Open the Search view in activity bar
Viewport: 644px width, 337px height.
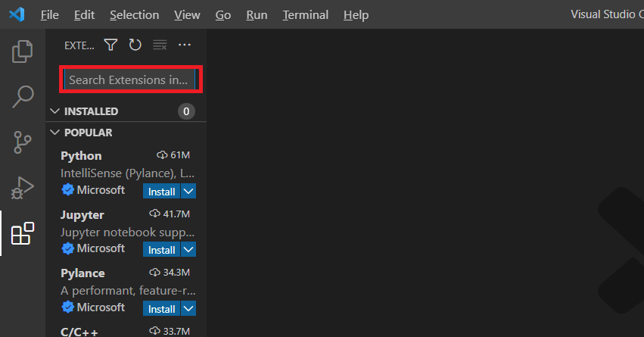tap(23, 97)
